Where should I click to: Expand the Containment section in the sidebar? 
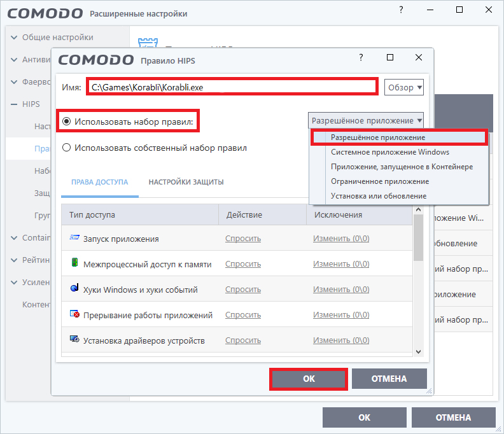[14, 237]
